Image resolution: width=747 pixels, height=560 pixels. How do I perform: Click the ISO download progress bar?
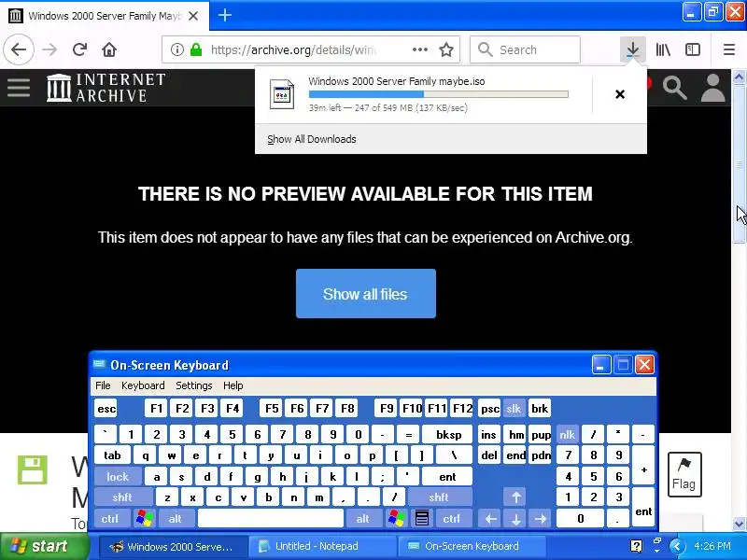click(x=438, y=94)
